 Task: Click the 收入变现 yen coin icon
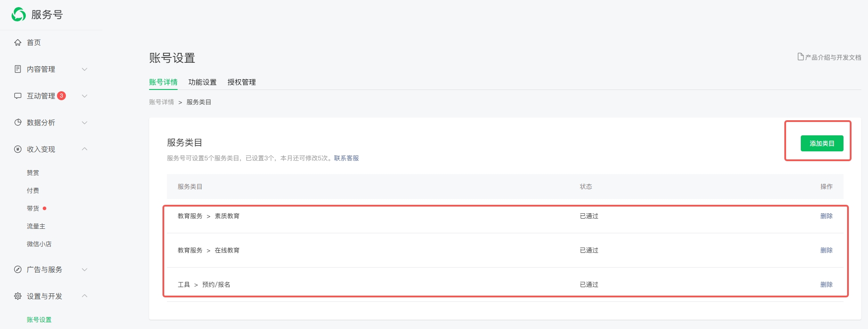(x=18, y=149)
